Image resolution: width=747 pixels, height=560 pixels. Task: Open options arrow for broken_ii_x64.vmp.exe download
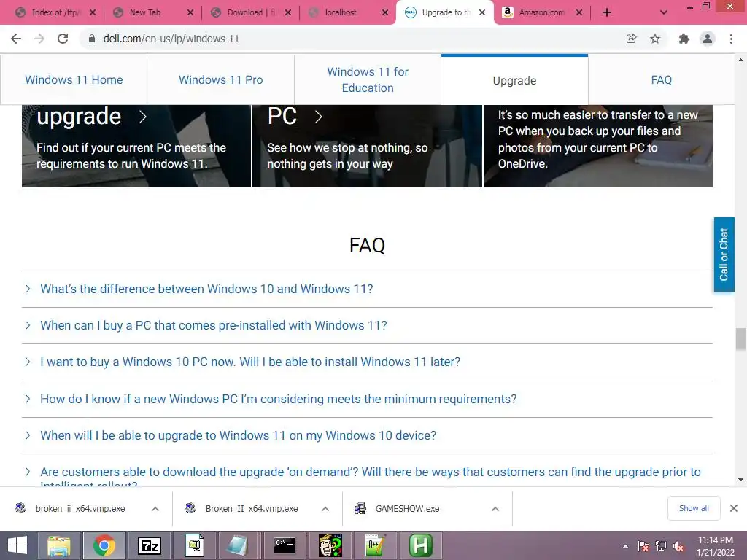tap(155, 509)
